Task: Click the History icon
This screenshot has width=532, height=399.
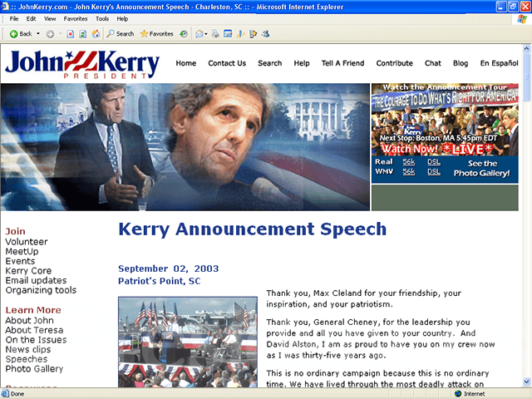Action: pyautogui.click(x=184, y=34)
